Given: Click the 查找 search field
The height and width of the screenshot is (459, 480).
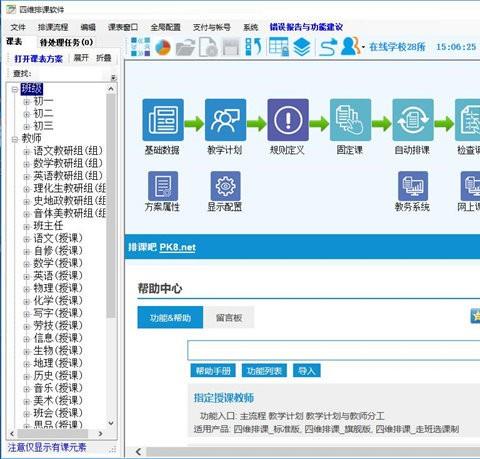Looking at the screenshot, I should (72, 74).
